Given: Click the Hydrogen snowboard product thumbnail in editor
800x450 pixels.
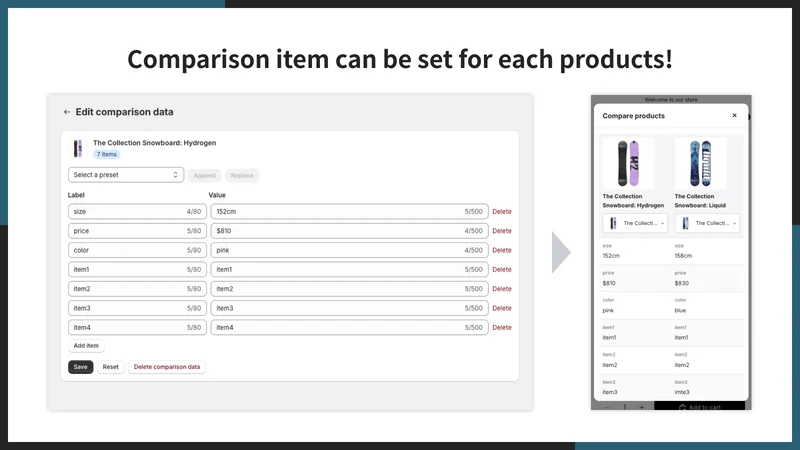Looking at the screenshot, I should pyautogui.click(x=78, y=148).
